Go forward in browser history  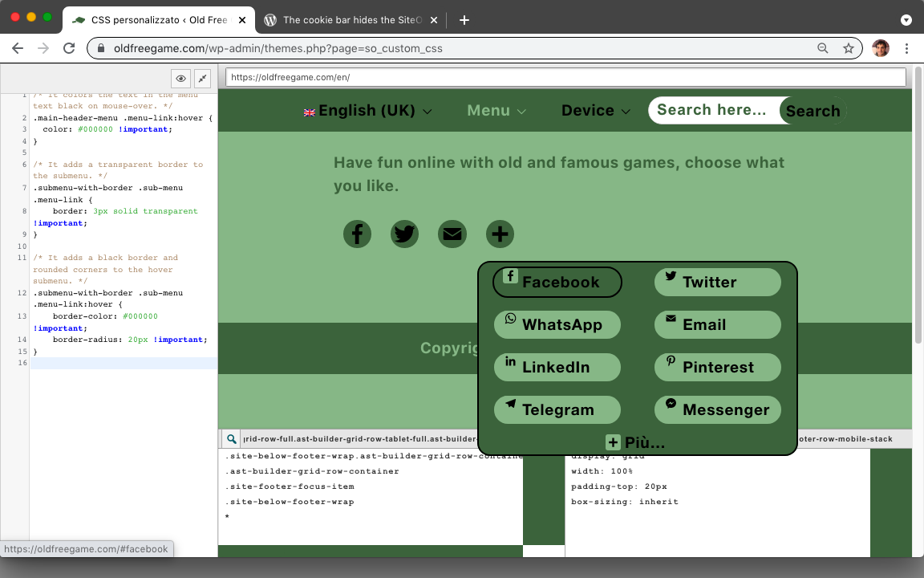coord(43,48)
